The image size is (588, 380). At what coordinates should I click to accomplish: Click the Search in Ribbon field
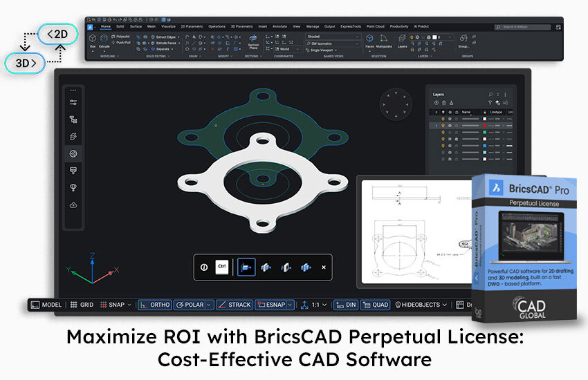coord(523,27)
